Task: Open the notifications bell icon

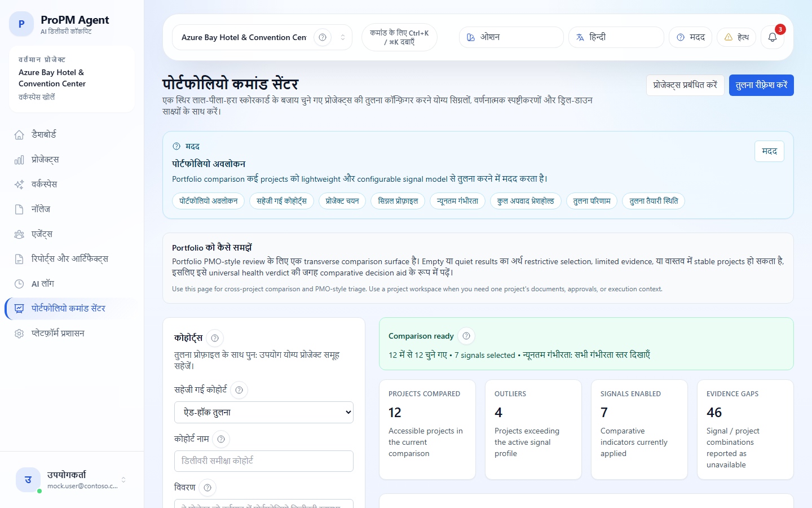Action: point(772,37)
